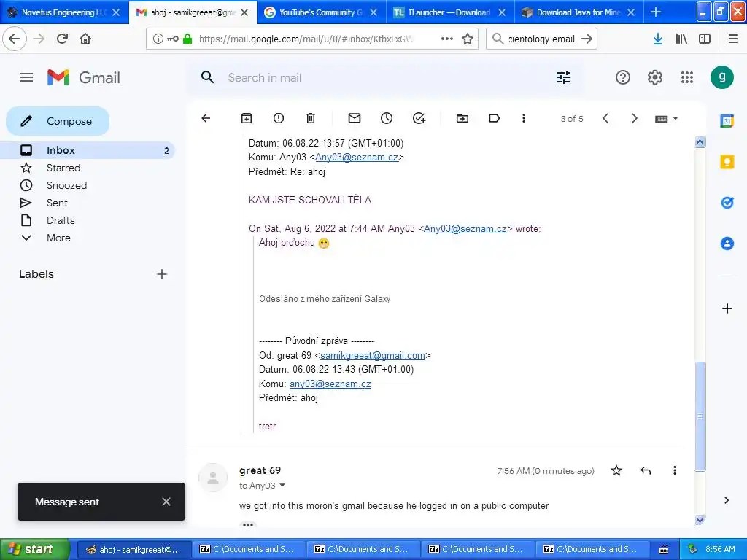Click the lowercase any03@seznam.cz link

(330, 384)
